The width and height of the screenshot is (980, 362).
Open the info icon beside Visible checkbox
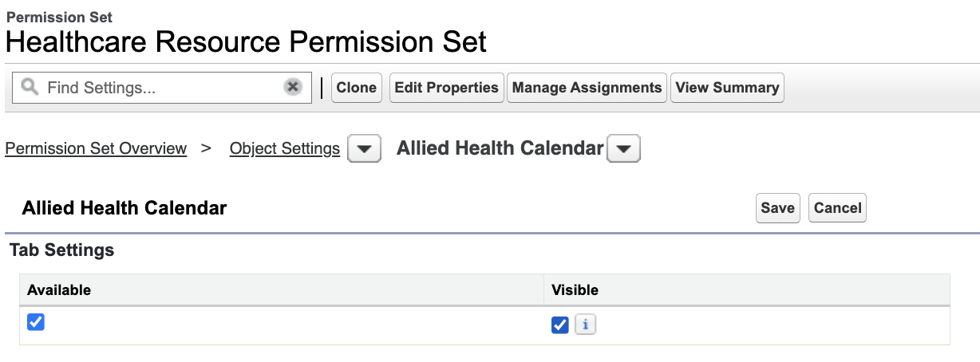pos(585,325)
